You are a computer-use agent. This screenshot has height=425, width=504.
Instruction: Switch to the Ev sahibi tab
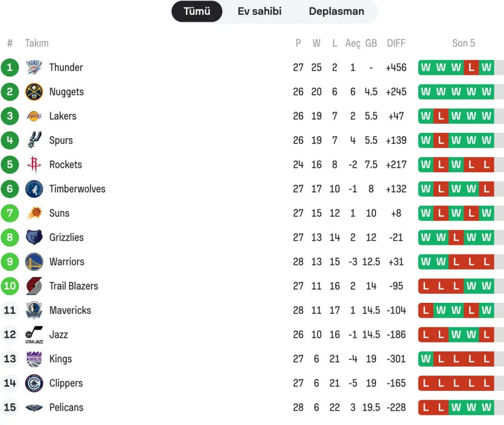pos(259,12)
